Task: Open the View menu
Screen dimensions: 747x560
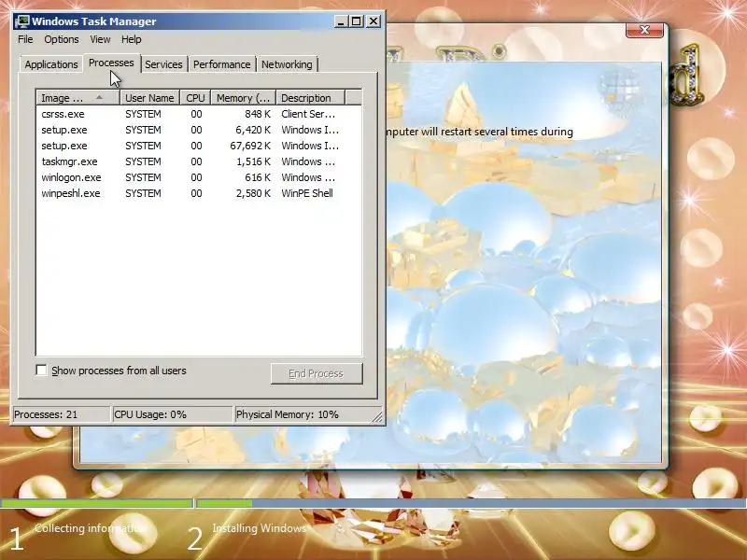Action: tap(100, 39)
